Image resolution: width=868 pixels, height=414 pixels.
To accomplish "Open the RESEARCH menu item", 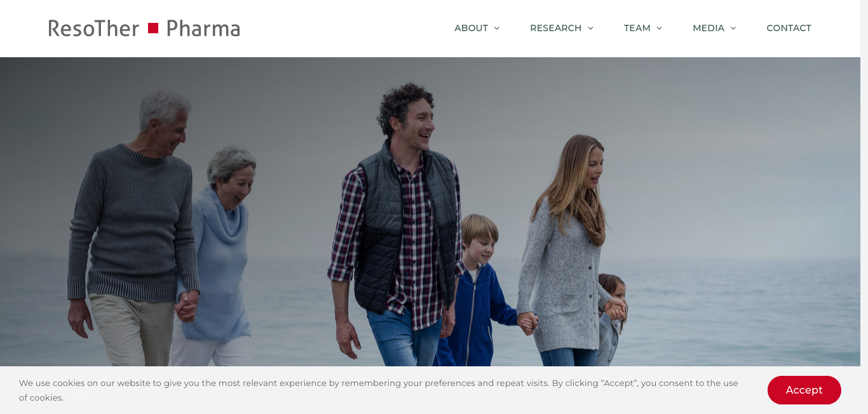I will click(556, 28).
